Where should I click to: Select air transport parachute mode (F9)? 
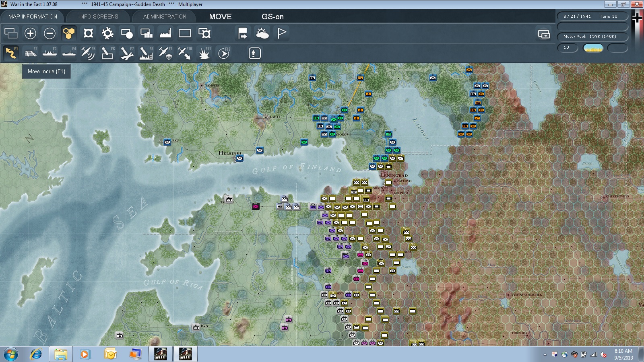165,53
